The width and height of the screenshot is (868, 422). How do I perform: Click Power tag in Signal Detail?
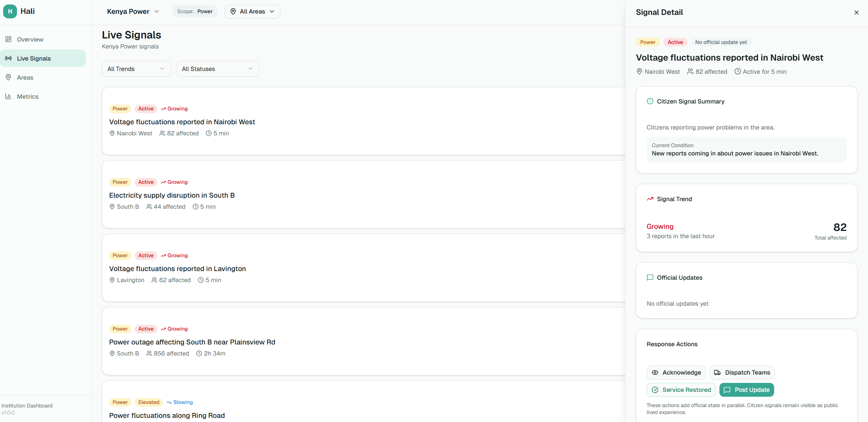coord(648,42)
